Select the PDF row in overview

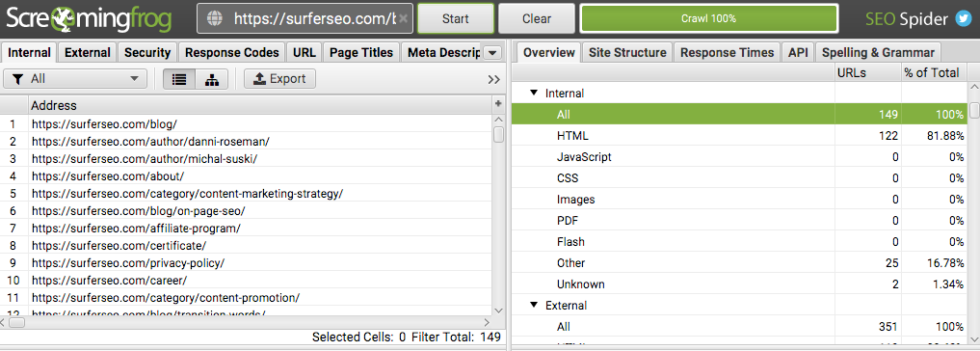coord(739,221)
